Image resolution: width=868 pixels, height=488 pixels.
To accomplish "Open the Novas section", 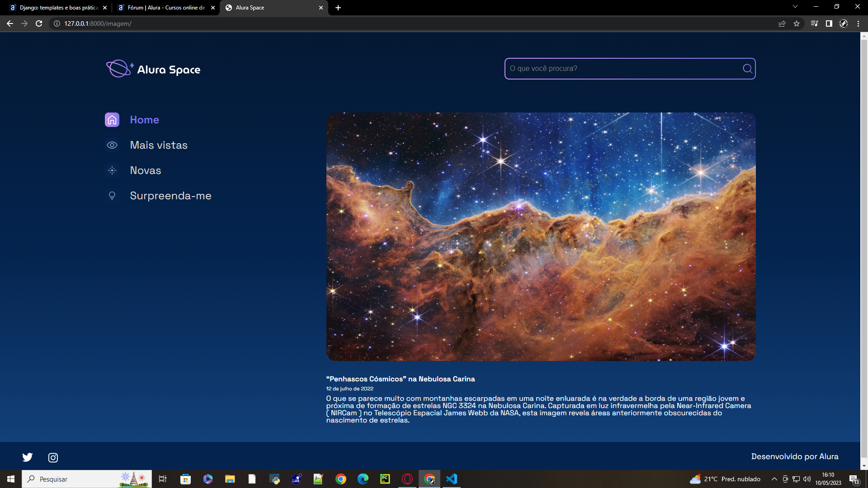I will 146,170.
